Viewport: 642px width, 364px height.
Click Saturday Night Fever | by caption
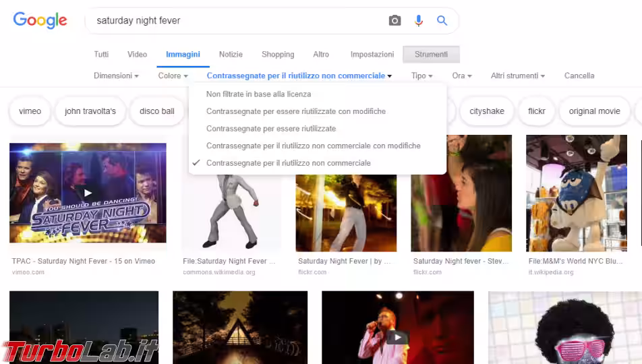tap(345, 262)
